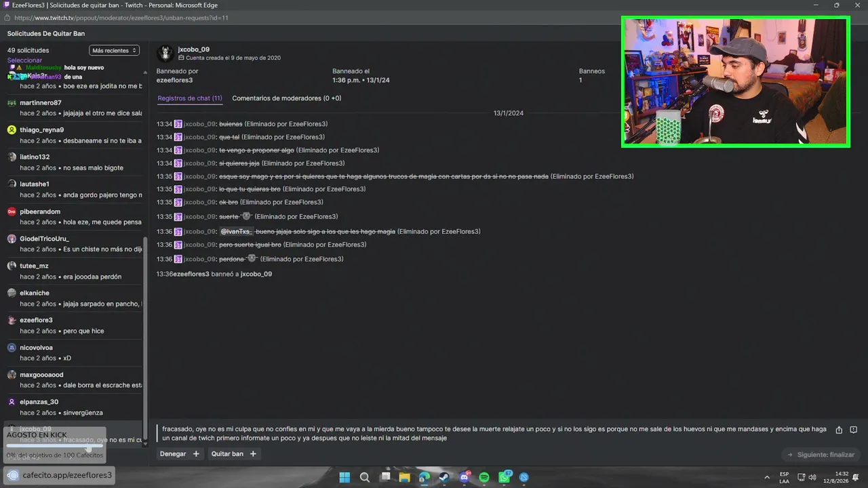Screen dimensions: 868x488
Task: Open Discord from the taskbar
Action: 465,477
